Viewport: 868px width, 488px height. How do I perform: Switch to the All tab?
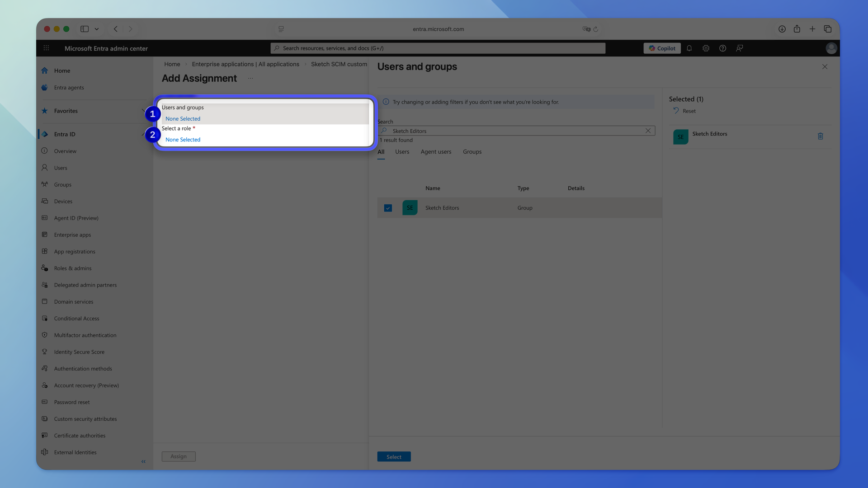381,152
